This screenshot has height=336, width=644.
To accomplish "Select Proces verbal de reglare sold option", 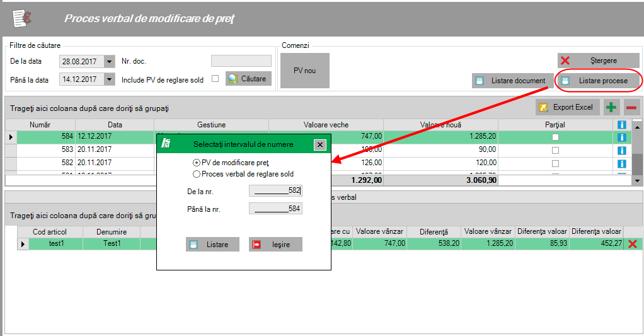I will pos(197,174).
